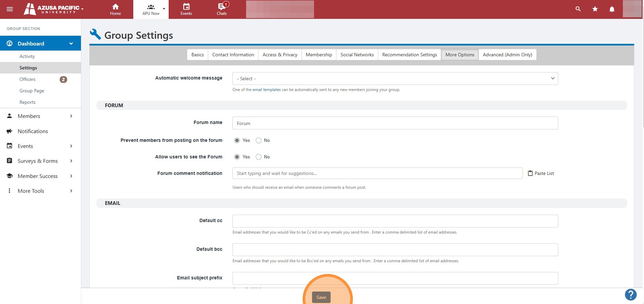Click the Forum name input field

point(395,123)
